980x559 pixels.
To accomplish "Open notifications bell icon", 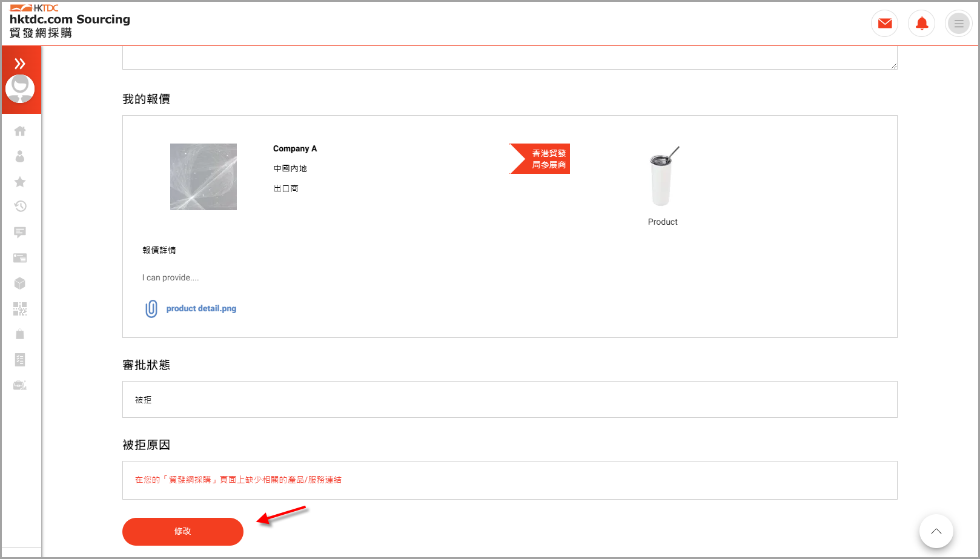I will (921, 24).
